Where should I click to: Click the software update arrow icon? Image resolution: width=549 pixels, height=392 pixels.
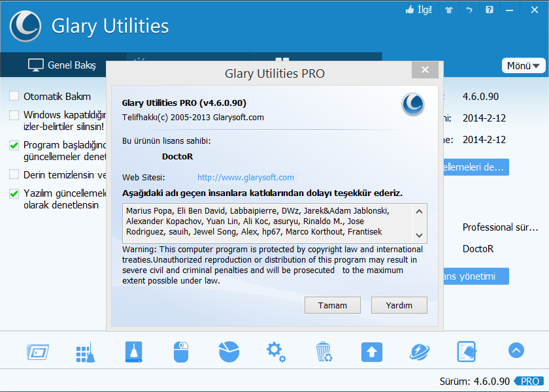(x=371, y=351)
